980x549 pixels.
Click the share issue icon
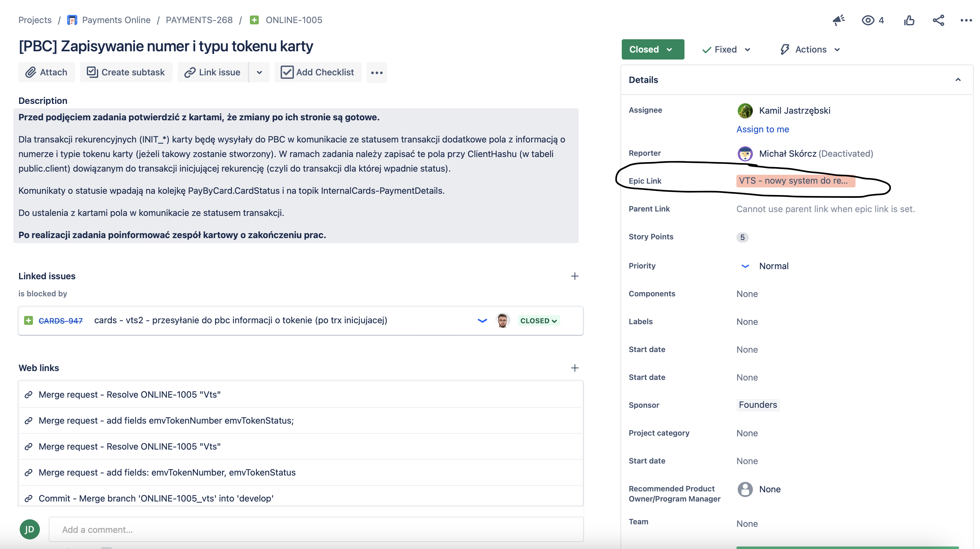click(x=938, y=20)
